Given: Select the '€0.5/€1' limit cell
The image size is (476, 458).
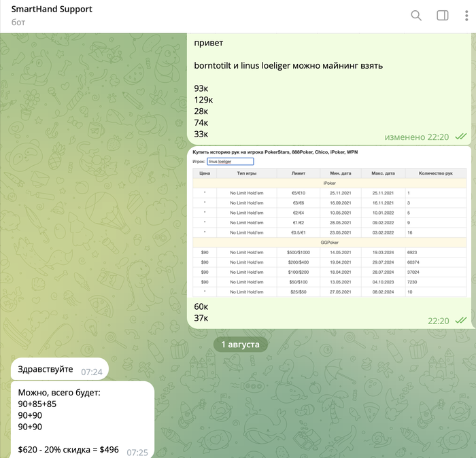Looking at the screenshot, I should 299,232.
